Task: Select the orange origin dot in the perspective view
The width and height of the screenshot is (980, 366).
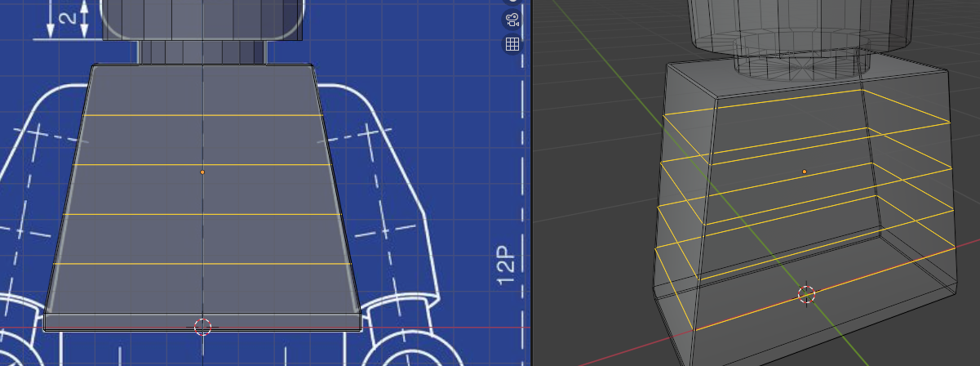Action: coord(805,172)
